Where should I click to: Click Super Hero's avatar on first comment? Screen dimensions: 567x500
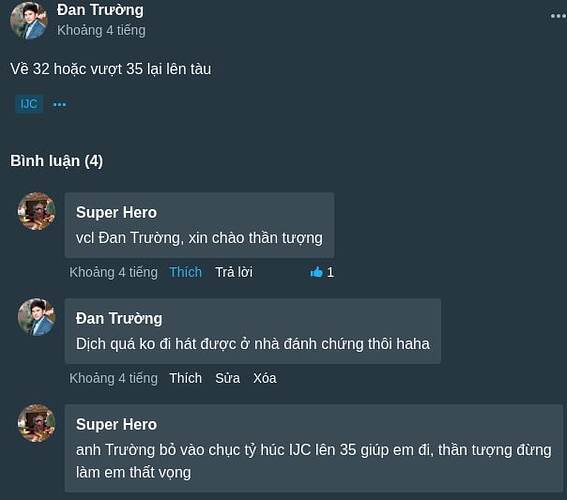point(37,211)
